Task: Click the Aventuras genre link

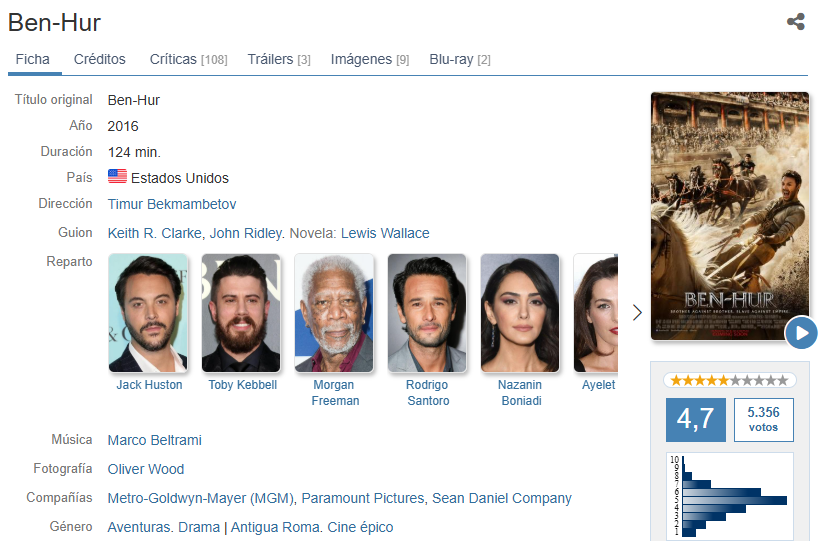Action: coord(139,527)
